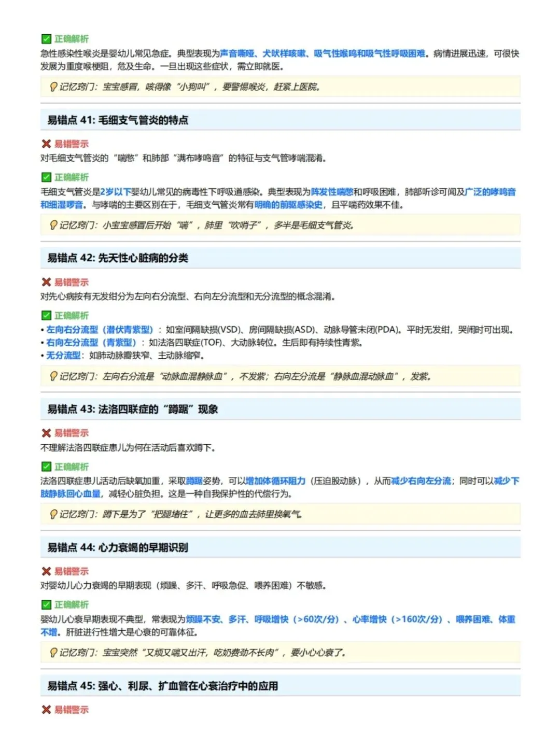Click the red X icon at 易错点 45 易错警示
The width and height of the screenshot is (560, 748).
point(46,710)
